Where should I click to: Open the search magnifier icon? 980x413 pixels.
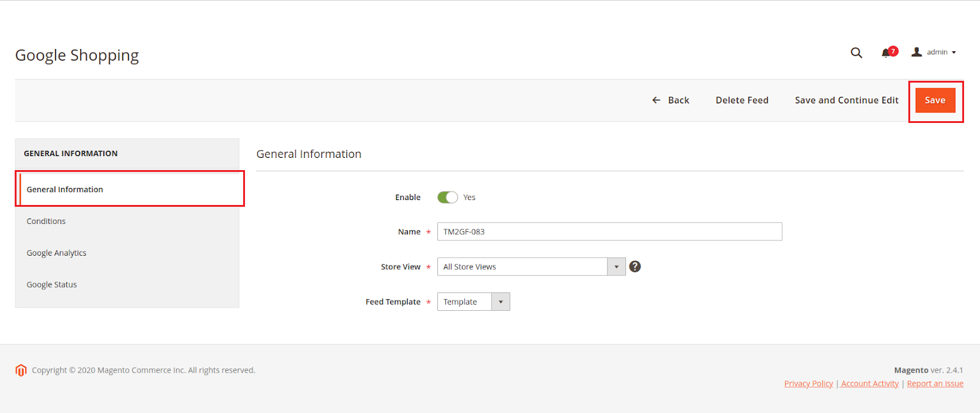[856, 53]
